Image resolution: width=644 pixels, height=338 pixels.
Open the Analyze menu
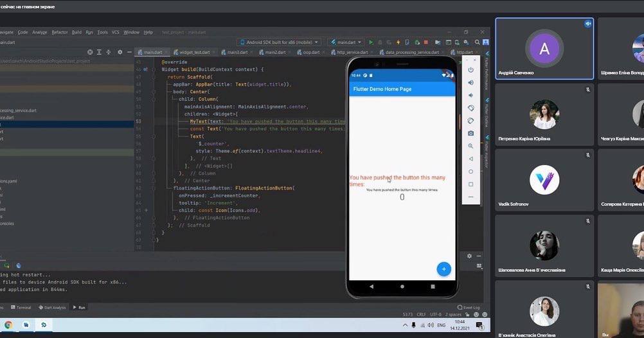(39, 32)
